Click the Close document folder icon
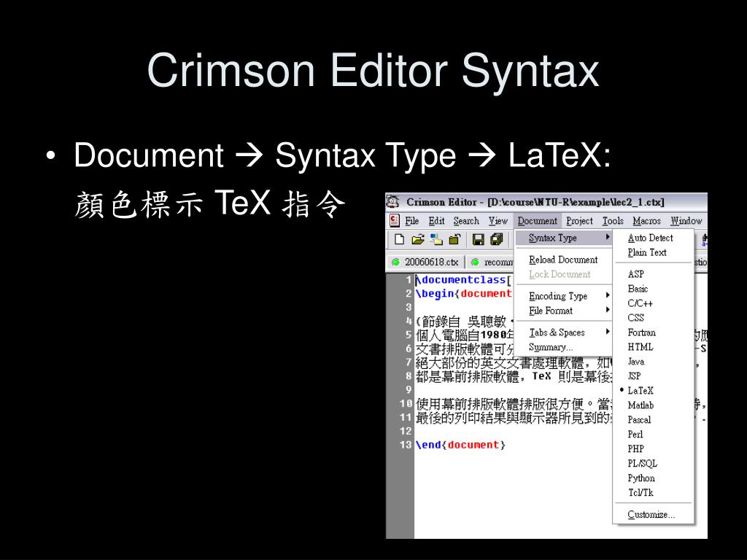Viewport: 747px width, 560px height. click(x=454, y=239)
